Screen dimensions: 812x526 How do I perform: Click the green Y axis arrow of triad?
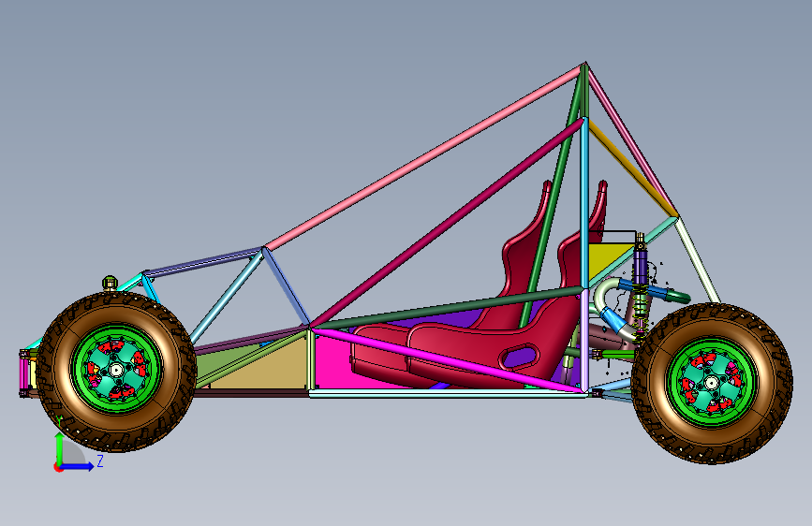(x=59, y=447)
